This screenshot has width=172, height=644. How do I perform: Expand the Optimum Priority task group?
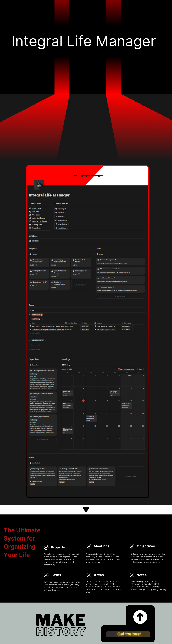(x=30, y=340)
